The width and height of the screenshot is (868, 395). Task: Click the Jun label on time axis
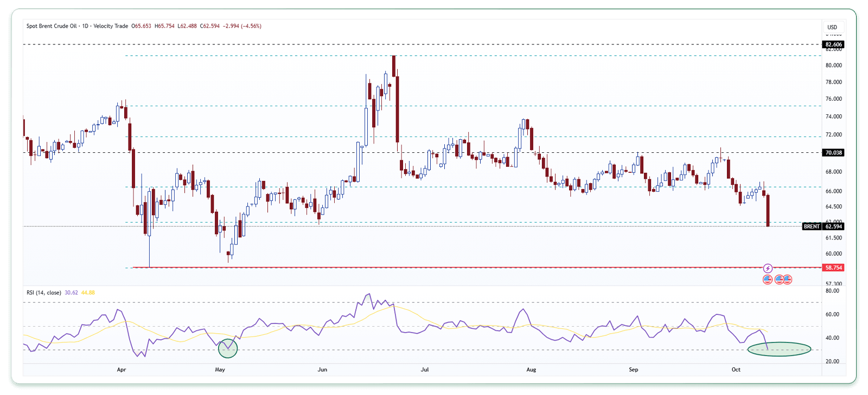click(322, 370)
